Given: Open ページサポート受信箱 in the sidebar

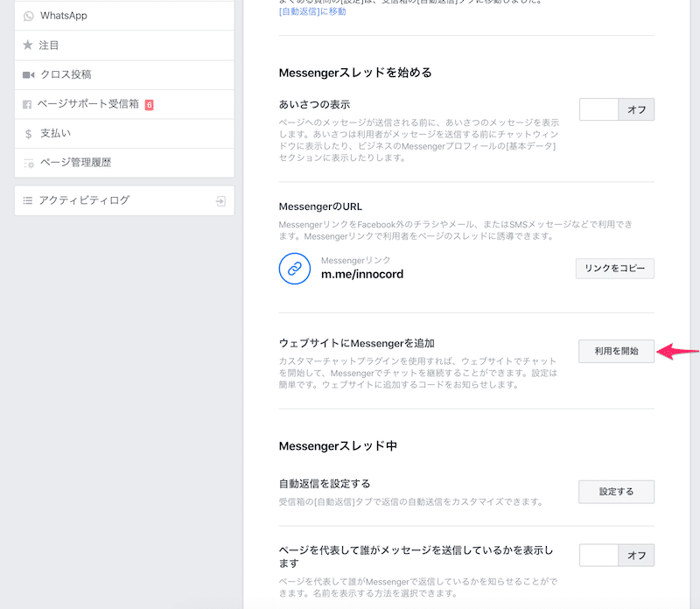Looking at the screenshot, I should 124,104.
